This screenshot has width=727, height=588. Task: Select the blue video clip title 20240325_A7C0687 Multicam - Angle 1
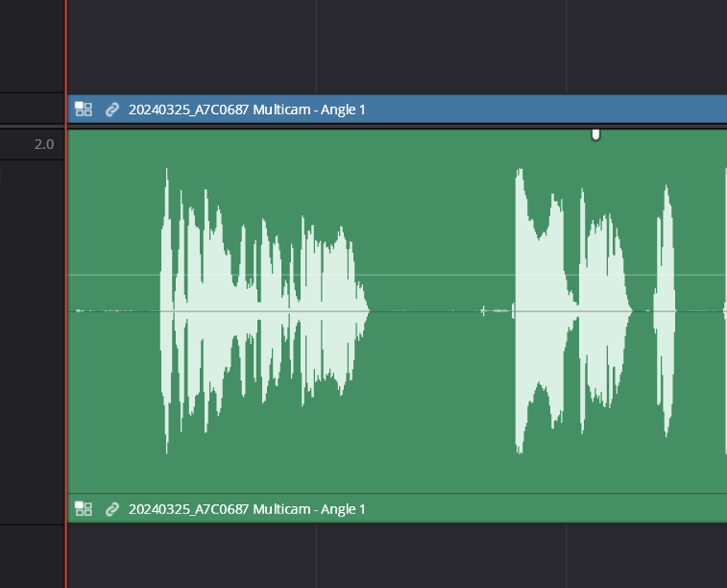[247, 110]
